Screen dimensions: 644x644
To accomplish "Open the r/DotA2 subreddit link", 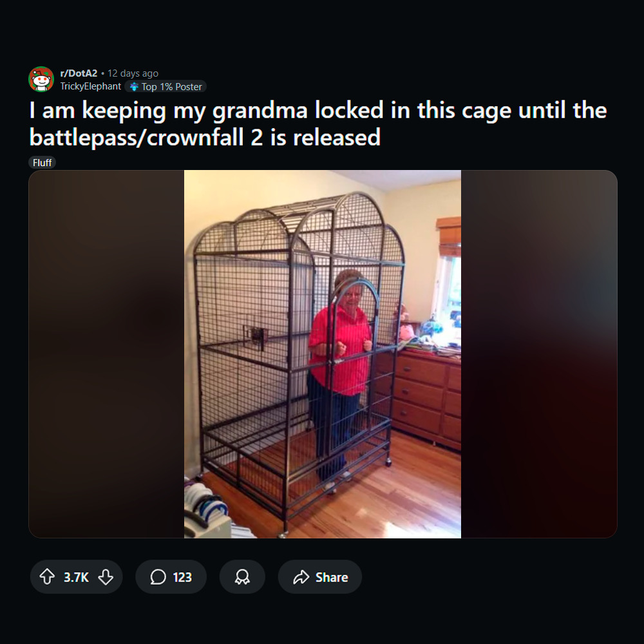I will coord(79,73).
